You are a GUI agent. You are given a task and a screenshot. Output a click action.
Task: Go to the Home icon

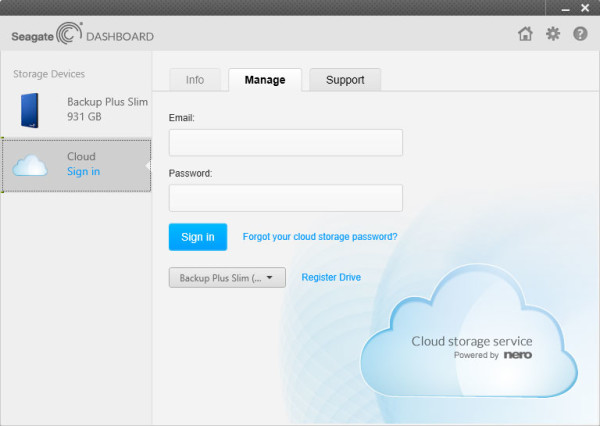(x=525, y=34)
